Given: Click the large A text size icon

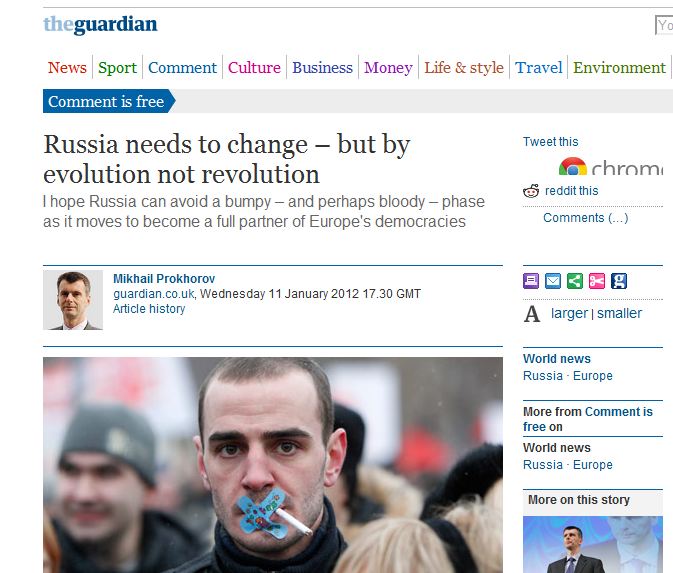Looking at the screenshot, I should click(x=532, y=314).
